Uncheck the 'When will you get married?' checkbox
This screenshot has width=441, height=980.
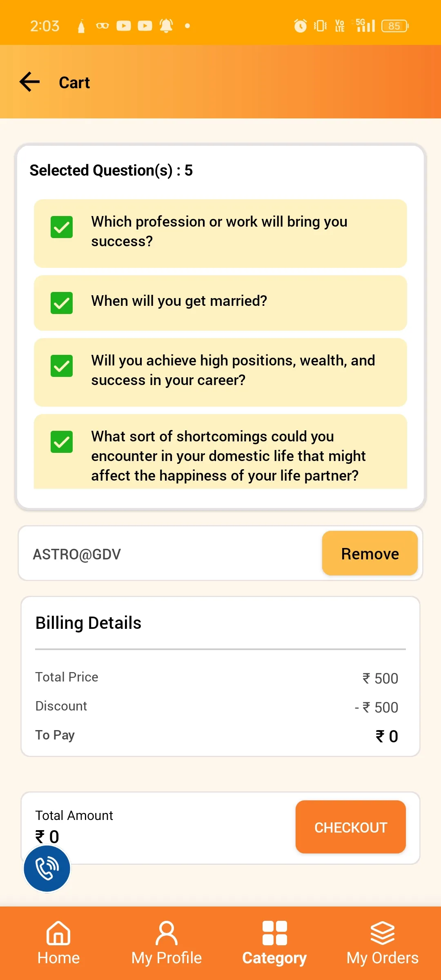tap(62, 303)
